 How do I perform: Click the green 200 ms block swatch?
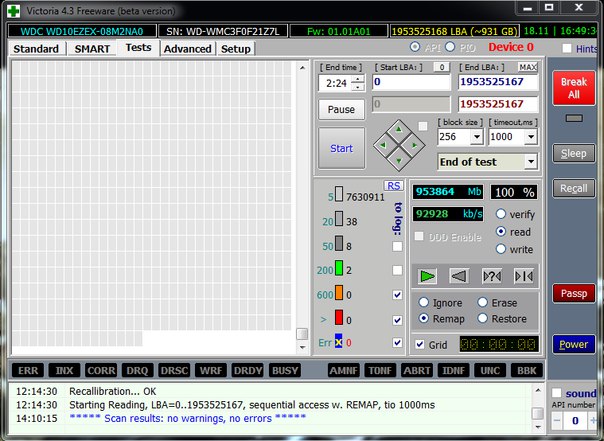(339, 268)
